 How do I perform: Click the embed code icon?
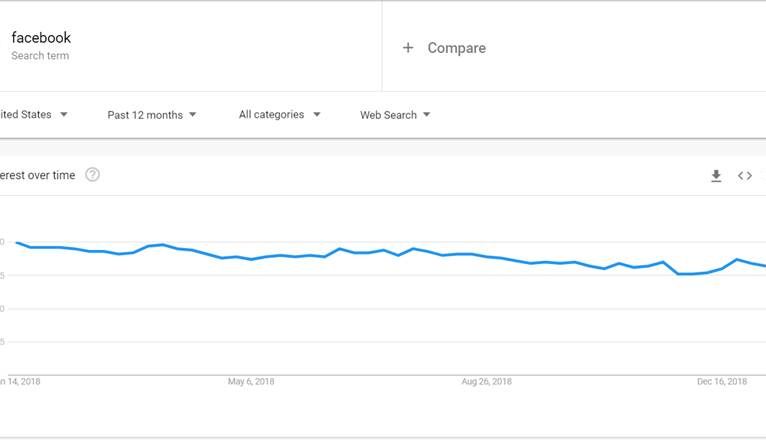tap(745, 176)
